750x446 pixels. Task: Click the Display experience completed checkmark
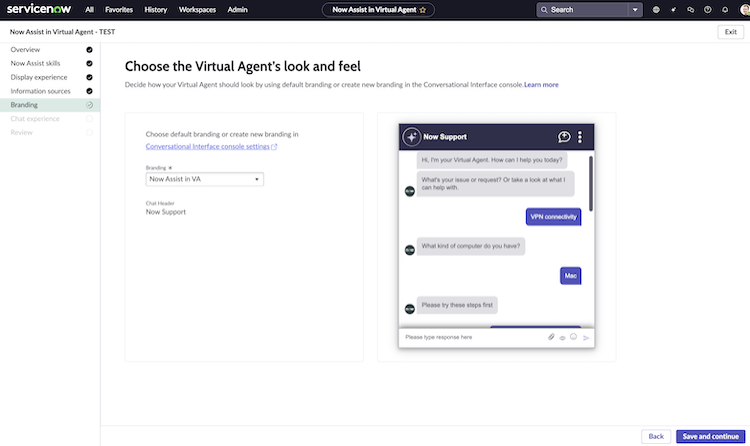tap(89, 77)
